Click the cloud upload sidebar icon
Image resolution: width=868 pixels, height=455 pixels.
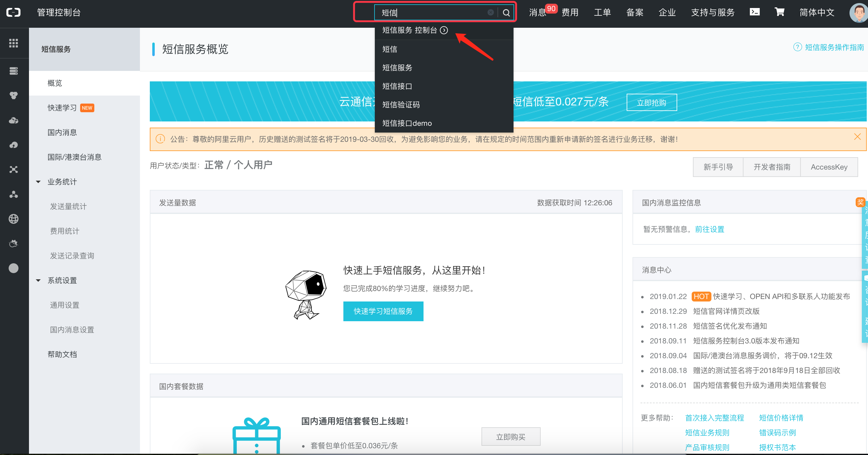[x=14, y=145]
